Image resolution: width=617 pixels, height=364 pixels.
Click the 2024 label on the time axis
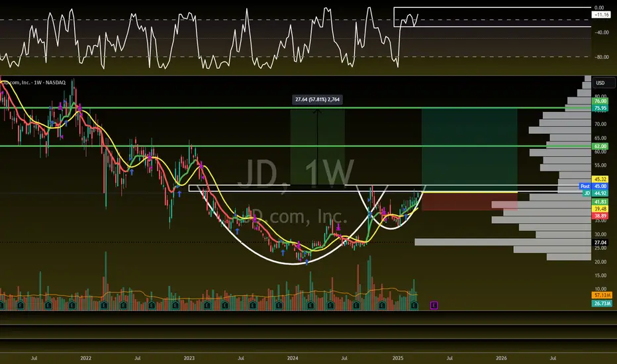(293, 358)
